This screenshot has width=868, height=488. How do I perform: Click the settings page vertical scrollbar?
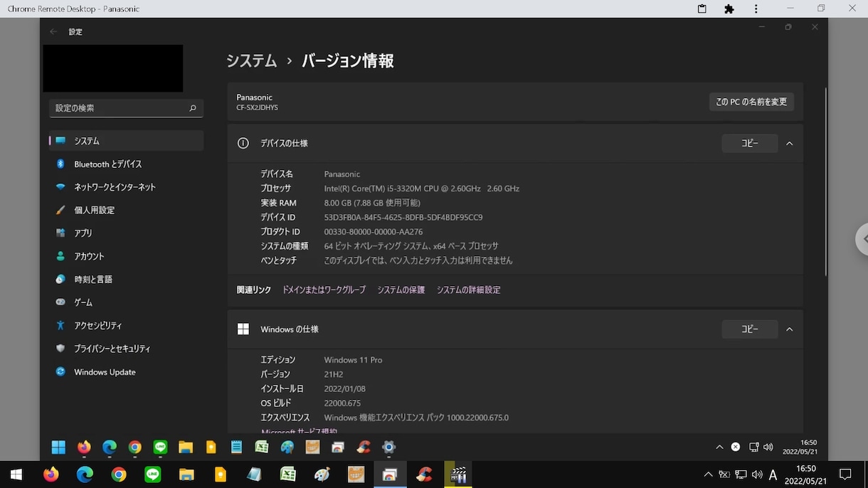click(x=825, y=181)
